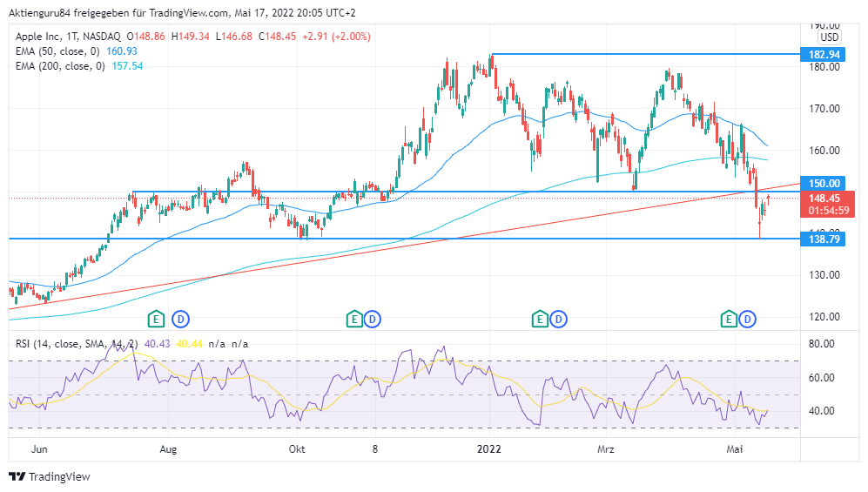Select the 182.94 price level label

pos(823,54)
